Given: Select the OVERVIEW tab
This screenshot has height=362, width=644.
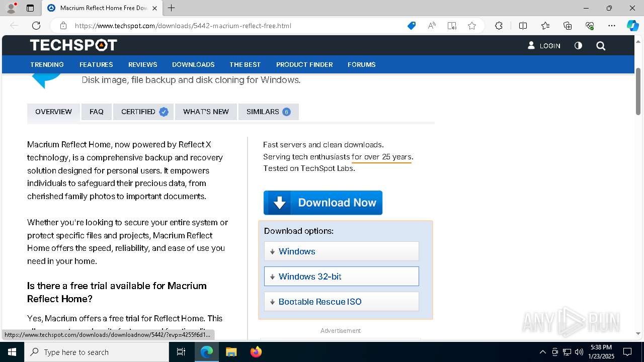Looking at the screenshot, I should (x=53, y=112).
